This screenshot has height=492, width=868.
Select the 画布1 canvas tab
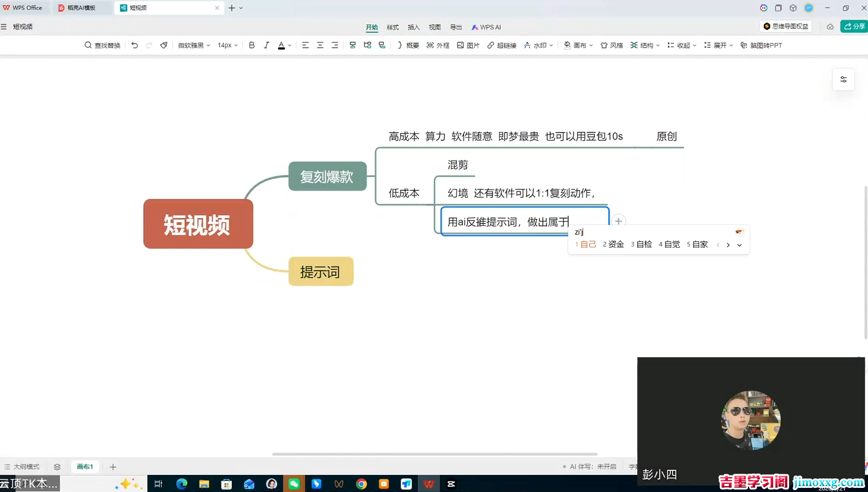pos(85,467)
